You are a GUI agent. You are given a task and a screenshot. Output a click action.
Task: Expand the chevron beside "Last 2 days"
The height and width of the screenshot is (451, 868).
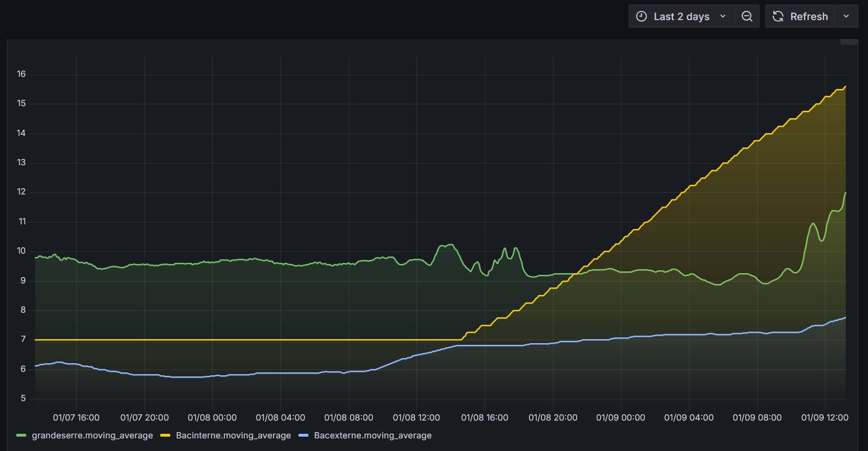723,17
